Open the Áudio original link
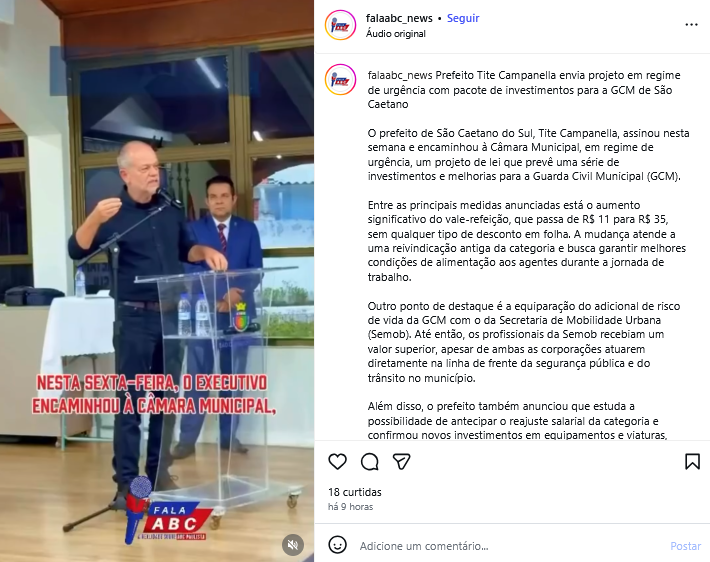The image size is (710, 562). click(x=396, y=34)
